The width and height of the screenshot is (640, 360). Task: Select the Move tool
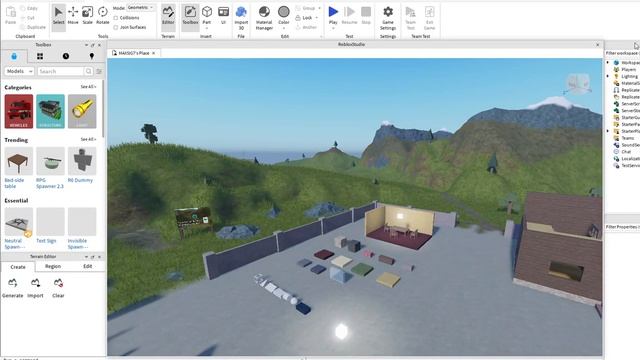[x=73, y=16]
